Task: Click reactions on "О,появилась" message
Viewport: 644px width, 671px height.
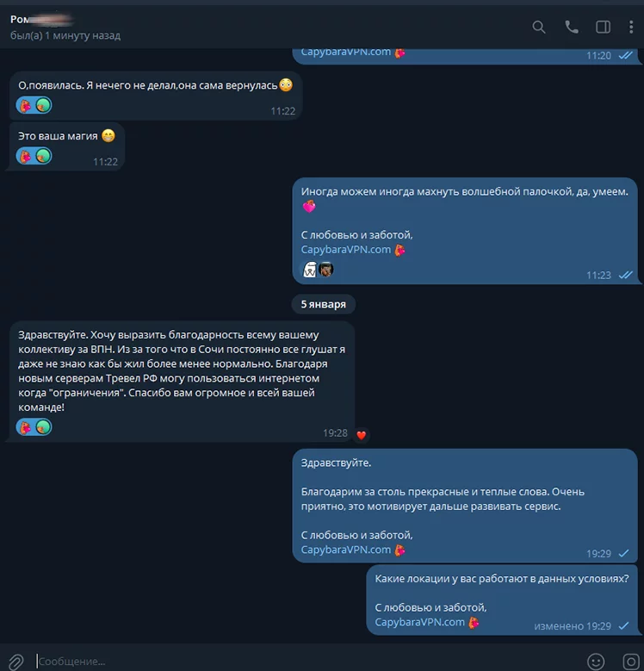Action: pos(34,105)
